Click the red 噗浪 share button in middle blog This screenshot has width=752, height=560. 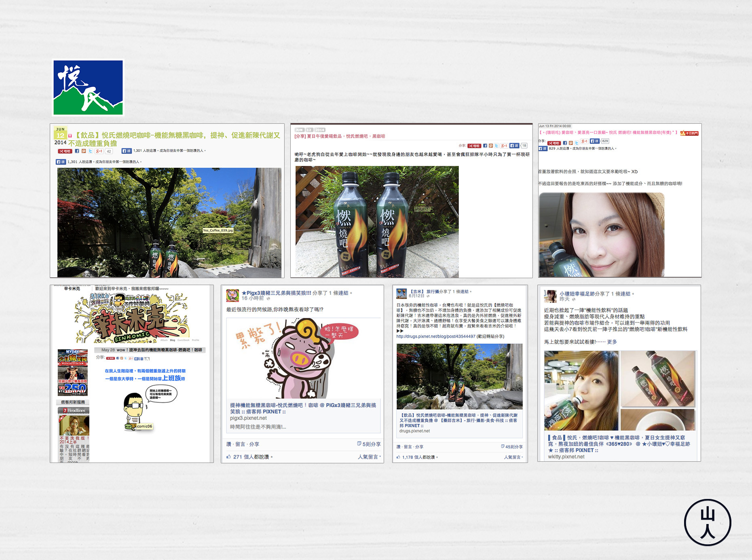coord(474,146)
